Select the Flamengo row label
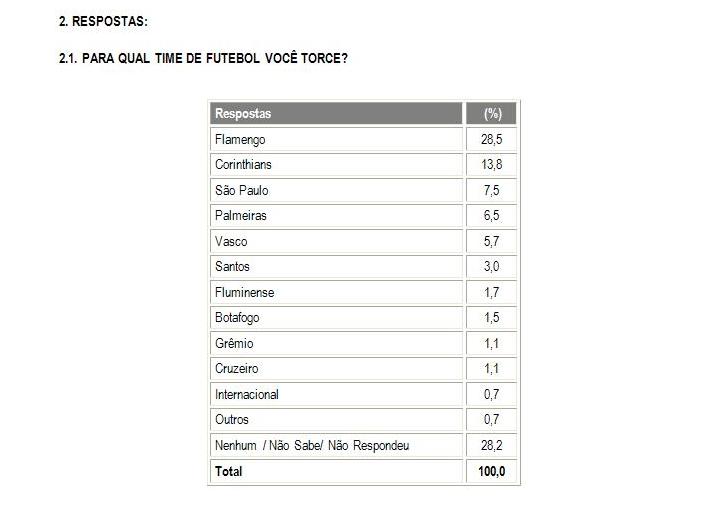The height and width of the screenshot is (517, 718). (x=240, y=139)
